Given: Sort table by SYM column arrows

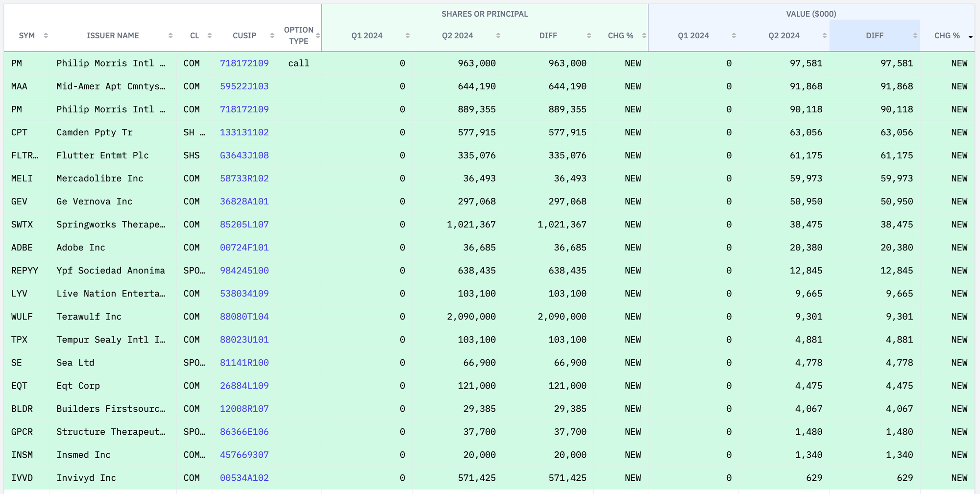Looking at the screenshot, I should [x=46, y=36].
